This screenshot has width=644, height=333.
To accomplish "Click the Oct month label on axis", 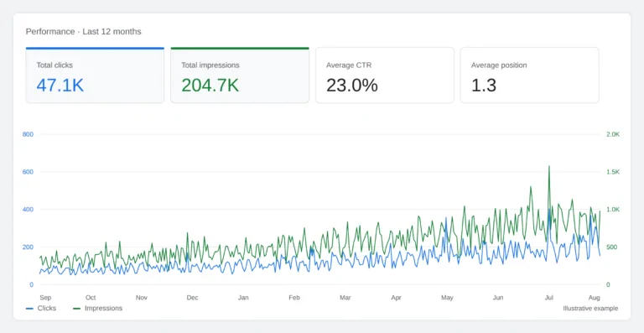I will pos(91,298).
